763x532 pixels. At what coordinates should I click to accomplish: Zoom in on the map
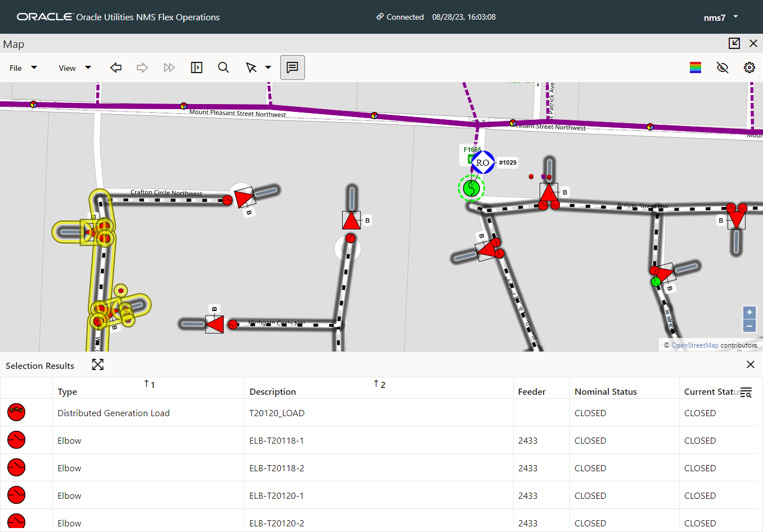coord(749,313)
